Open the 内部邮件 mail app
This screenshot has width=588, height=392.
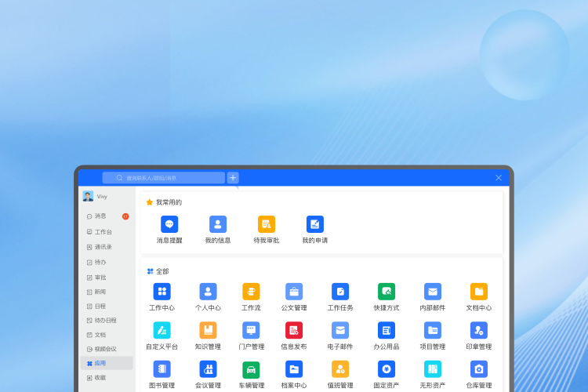coord(433,292)
